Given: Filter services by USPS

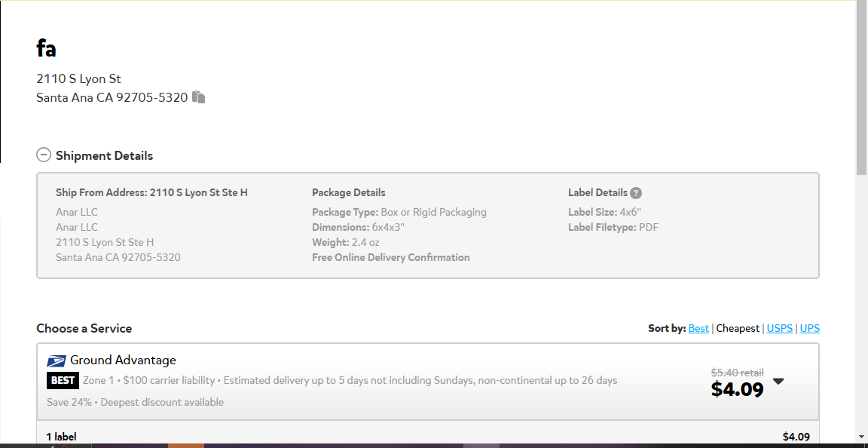Looking at the screenshot, I should coord(779,328).
